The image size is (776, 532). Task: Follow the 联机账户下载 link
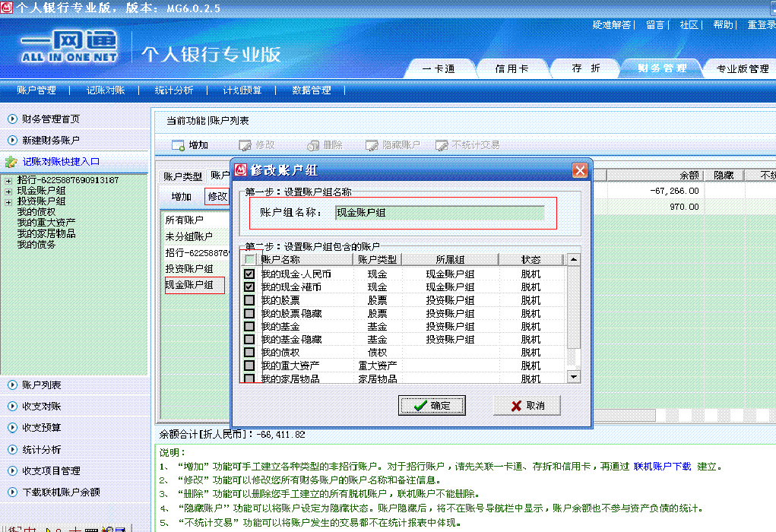coord(662,466)
